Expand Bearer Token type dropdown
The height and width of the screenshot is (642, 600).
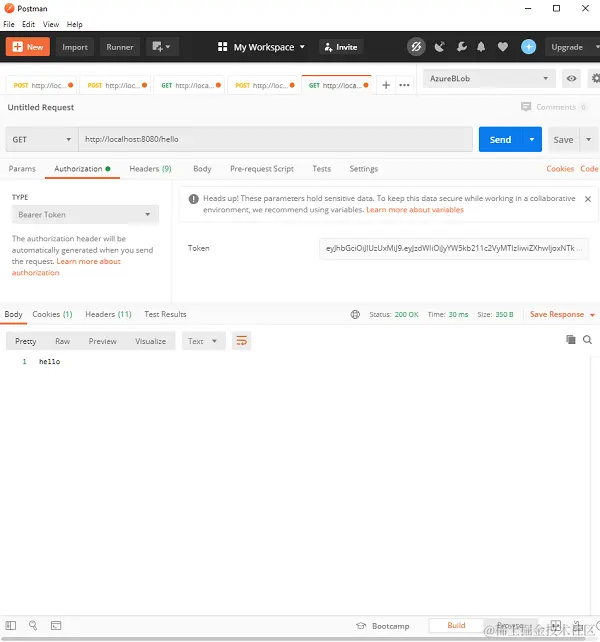point(85,215)
